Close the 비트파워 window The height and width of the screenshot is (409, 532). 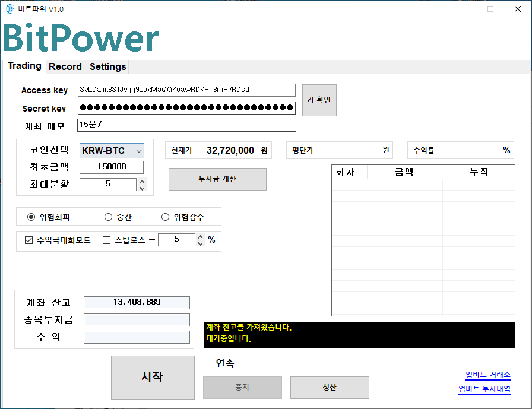coord(517,9)
